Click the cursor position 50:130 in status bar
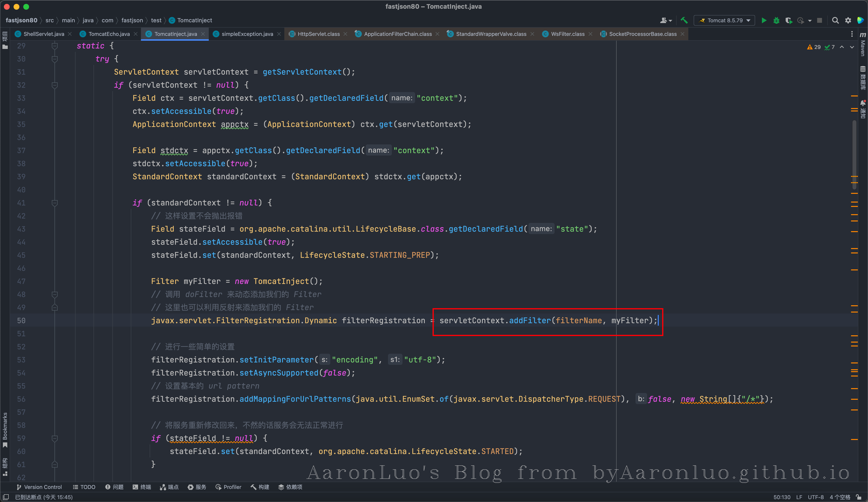Image resolution: width=868 pixels, height=502 pixels. (782, 497)
